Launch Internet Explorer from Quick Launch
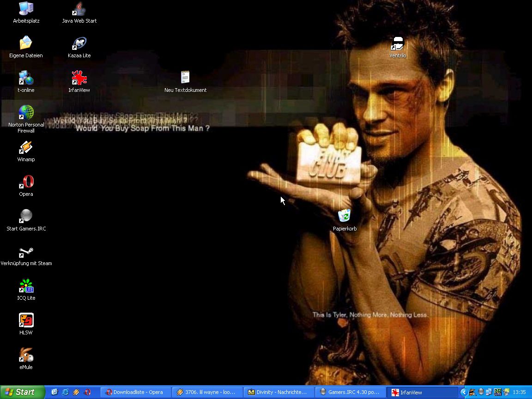Image resolution: width=532 pixels, height=399 pixels. (65, 392)
